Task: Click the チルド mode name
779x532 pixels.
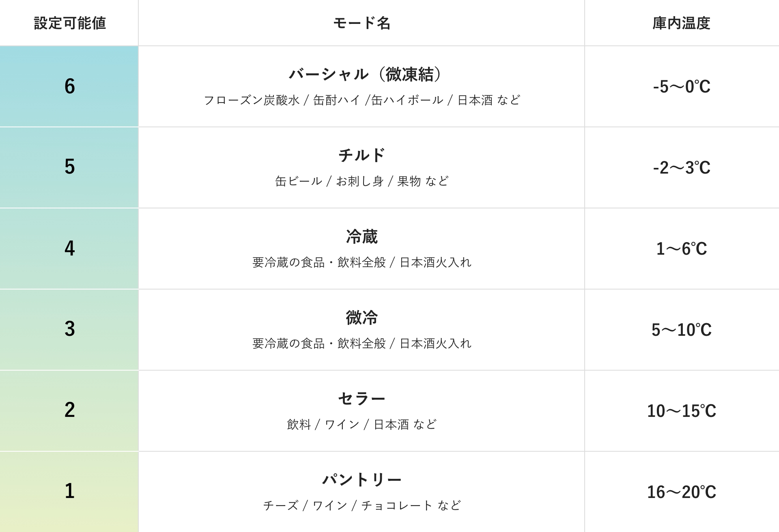Action: (x=361, y=155)
